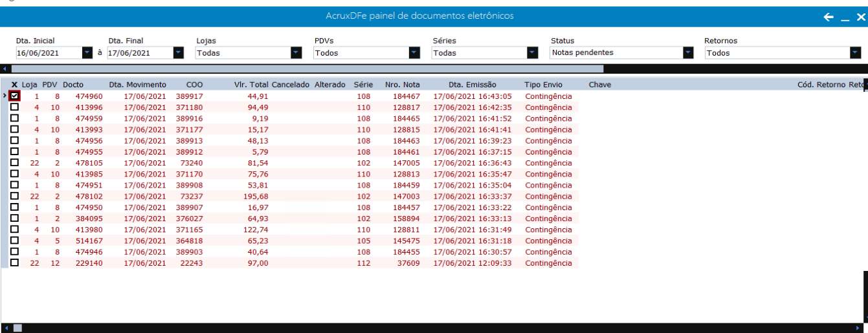868x333 pixels.
Task: Click Docto number 478102
Action: click(89, 197)
